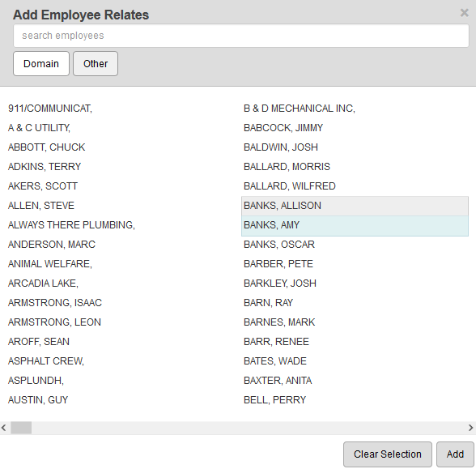Click the horizontal scrollbar thumb

(x=21, y=428)
